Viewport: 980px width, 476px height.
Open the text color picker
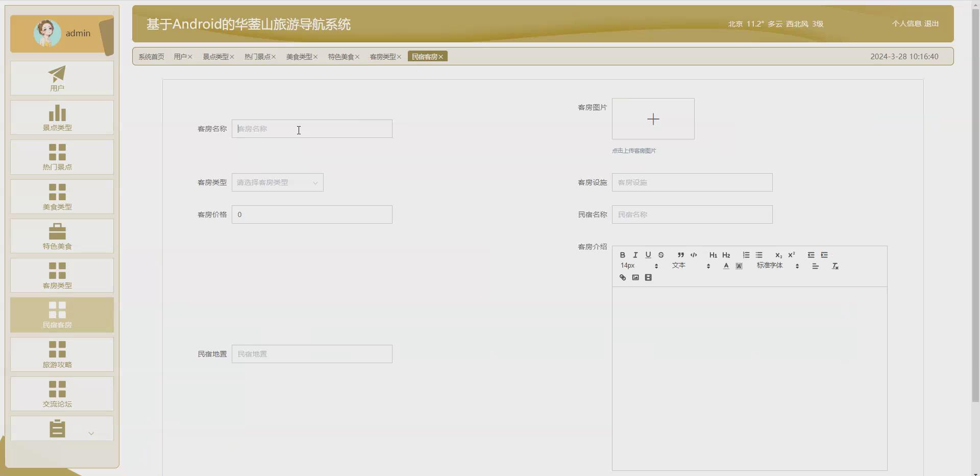pos(725,266)
